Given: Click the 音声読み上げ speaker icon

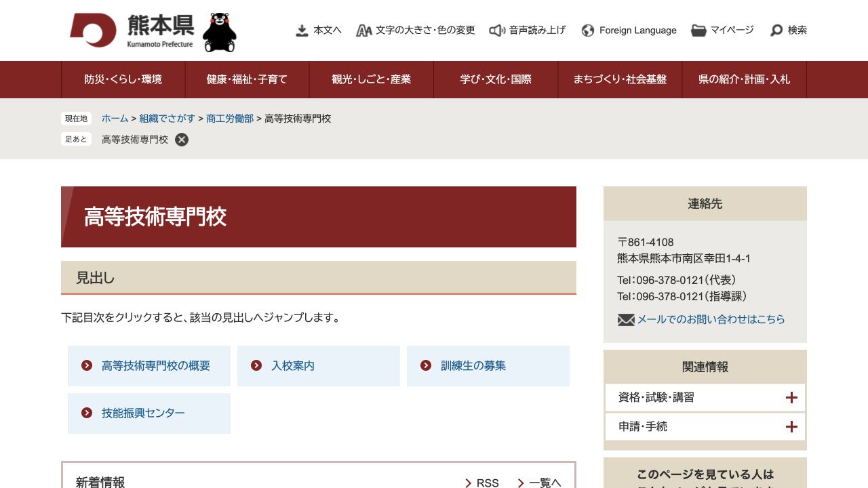Looking at the screenshot, I should point(497,30).
